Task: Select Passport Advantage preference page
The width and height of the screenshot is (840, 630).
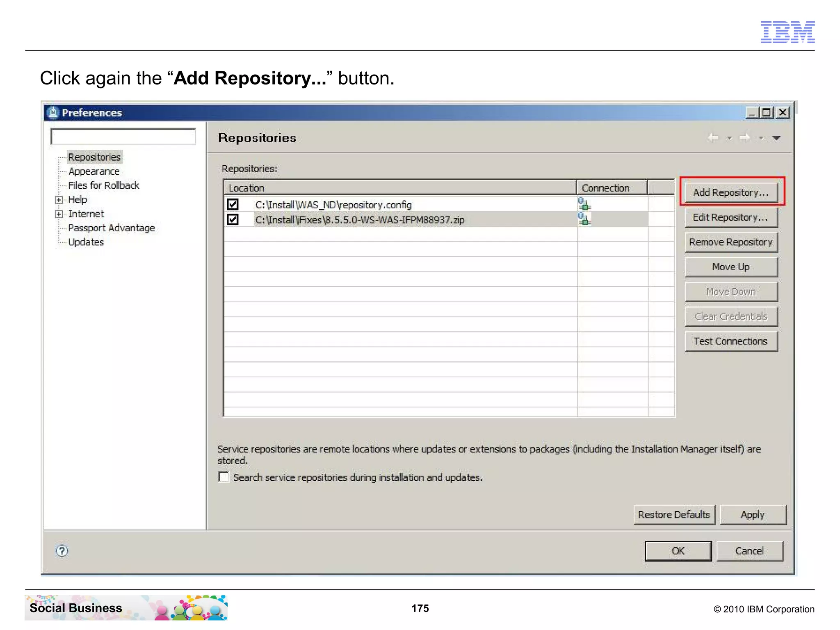Action: click(112, 228)
